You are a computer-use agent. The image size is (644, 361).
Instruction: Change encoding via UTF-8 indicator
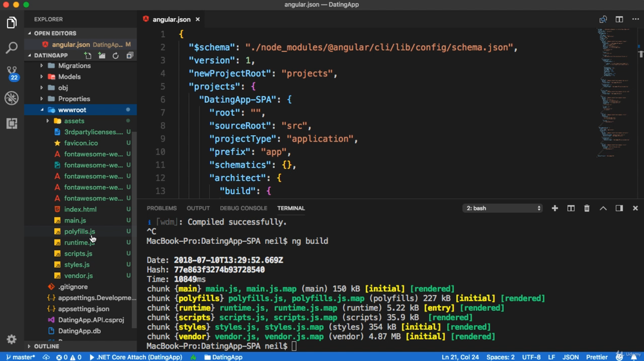[x=531, y=357]
